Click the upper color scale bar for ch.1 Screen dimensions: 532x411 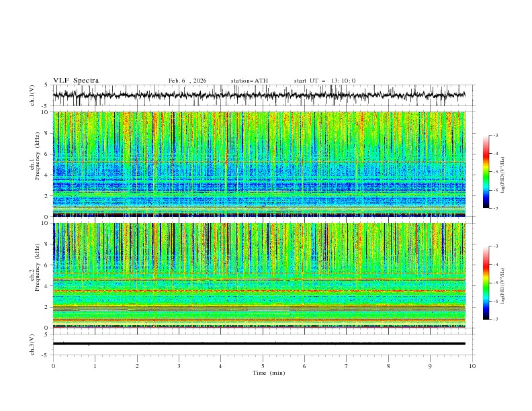486,171
